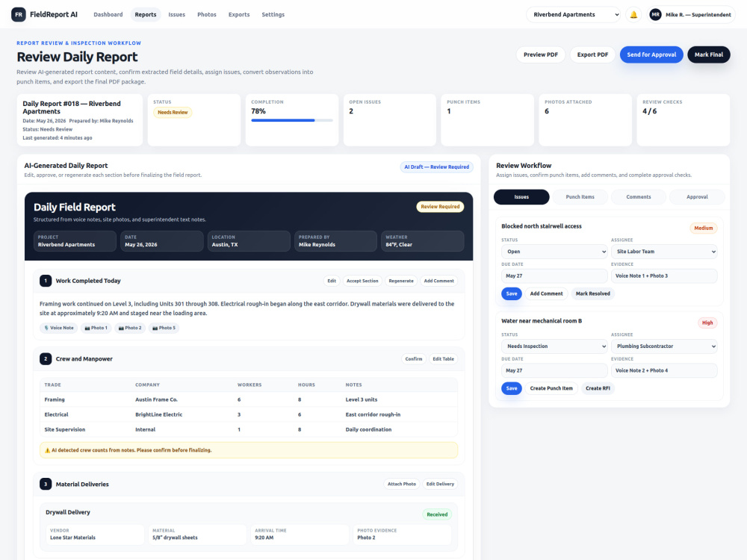Click section number 2 badge
The image size is (747, 560).
pos(46,359)
